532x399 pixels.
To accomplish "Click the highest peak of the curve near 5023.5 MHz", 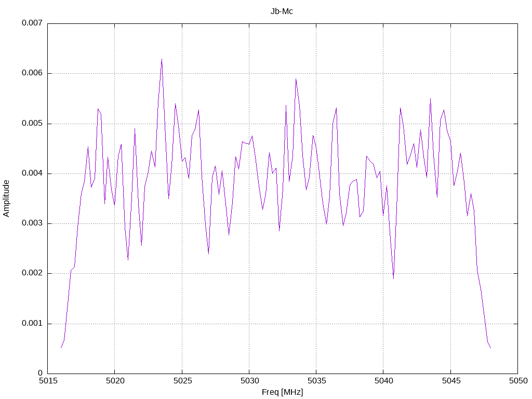I will (x=162, y=59).
